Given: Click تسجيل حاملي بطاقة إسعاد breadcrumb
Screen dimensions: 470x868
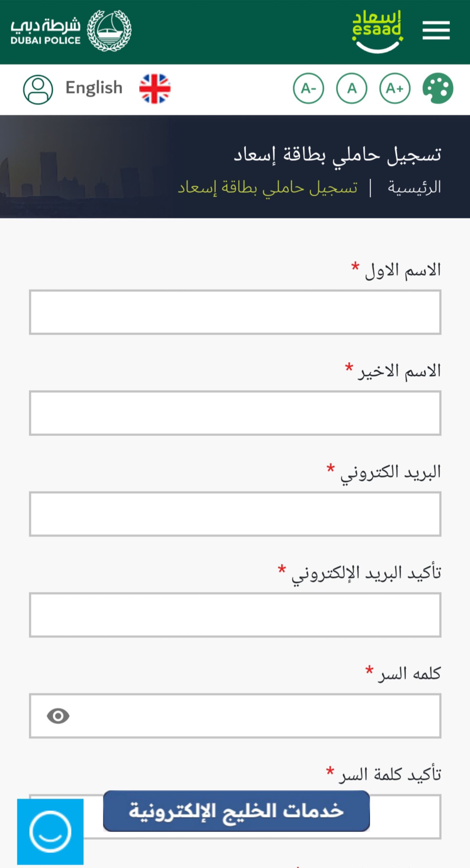Looking at the screenshot, I should [268, 188].
